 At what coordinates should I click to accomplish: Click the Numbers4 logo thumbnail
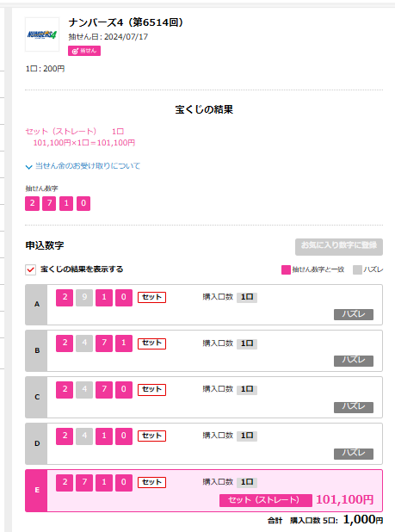[x=42, y=34]
